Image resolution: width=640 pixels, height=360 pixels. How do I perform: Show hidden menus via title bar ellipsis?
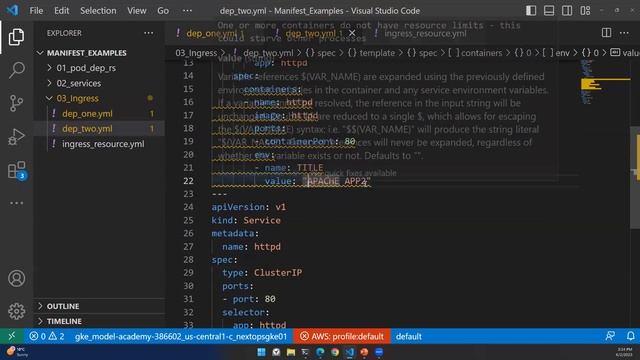[187, 11]
